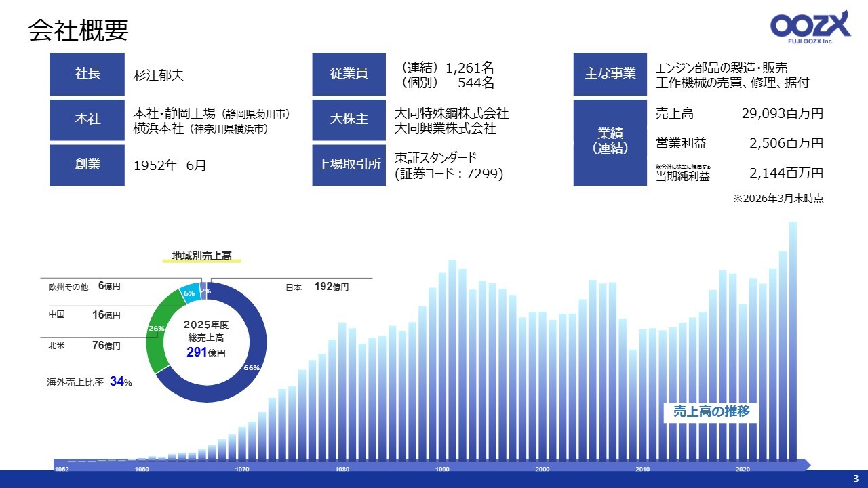The width and height of the screenshot is (868, 488).
Task: Click the 北米 76億円 legend label
Action: [x=84, y=346]
